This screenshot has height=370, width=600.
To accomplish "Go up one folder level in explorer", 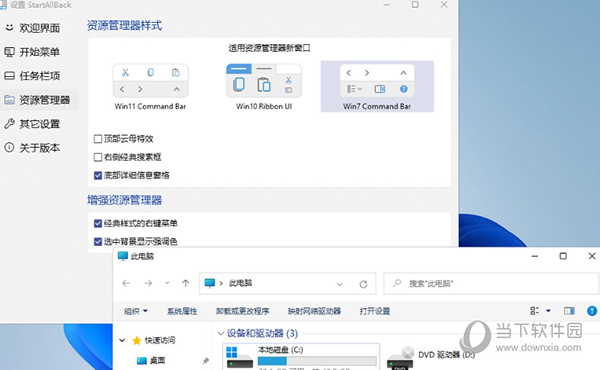I will coord(186,283).
